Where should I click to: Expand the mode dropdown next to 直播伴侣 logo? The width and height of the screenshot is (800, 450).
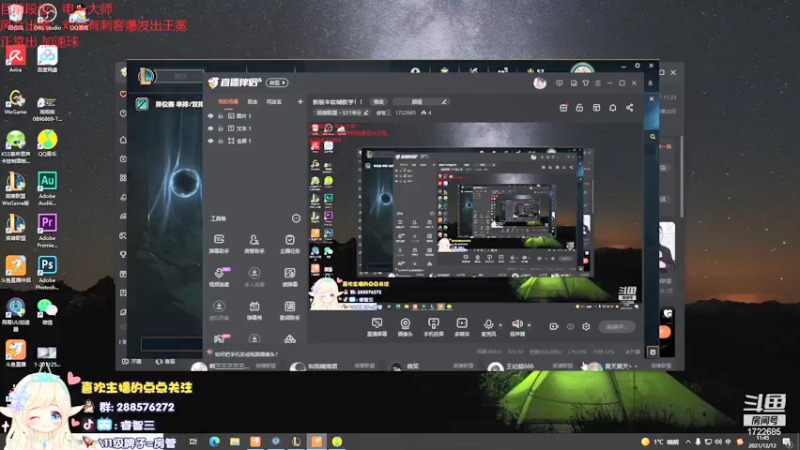coord(277,83)
